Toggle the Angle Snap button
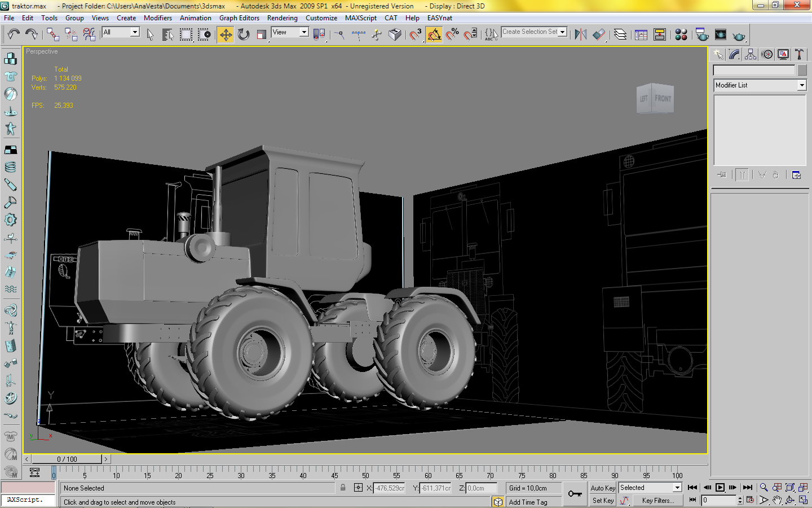Screen dimensions: 812x508 [434, 35]
